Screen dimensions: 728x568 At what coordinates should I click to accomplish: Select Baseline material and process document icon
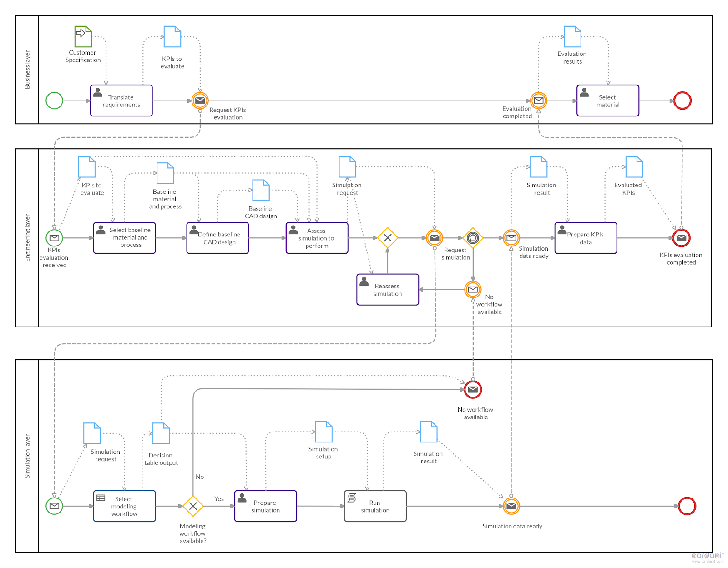[165, 173]
